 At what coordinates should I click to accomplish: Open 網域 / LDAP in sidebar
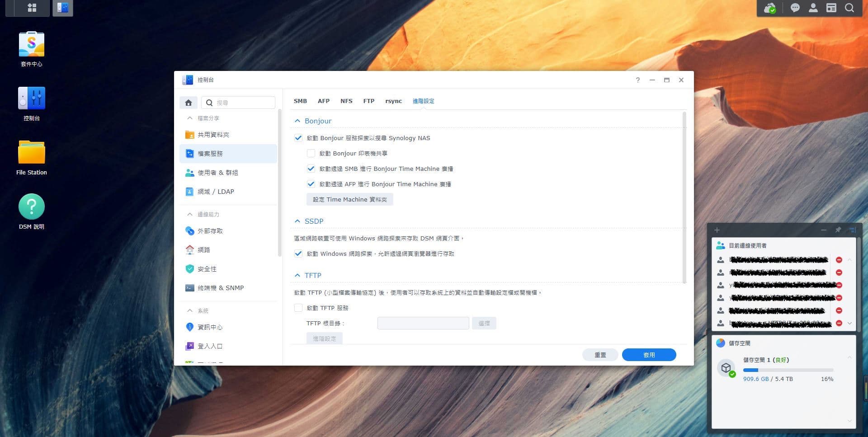point(228,192)
